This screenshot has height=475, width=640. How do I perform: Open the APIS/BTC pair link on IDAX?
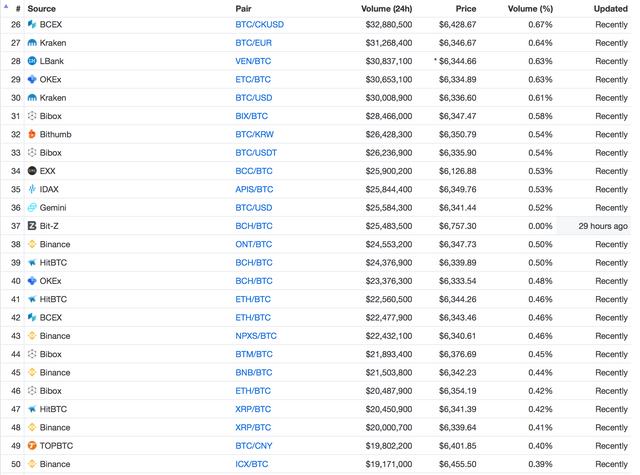tap(254, 189)
